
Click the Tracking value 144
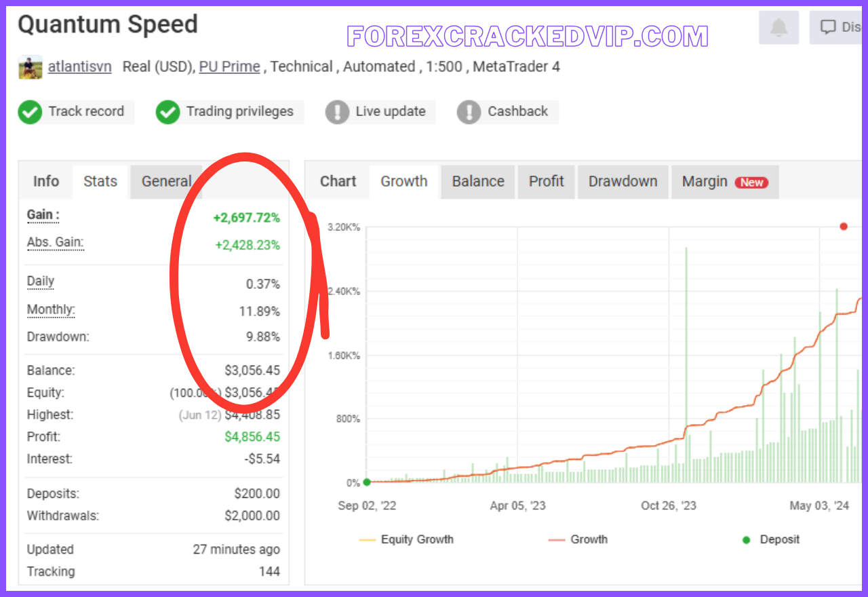[269, 571]
